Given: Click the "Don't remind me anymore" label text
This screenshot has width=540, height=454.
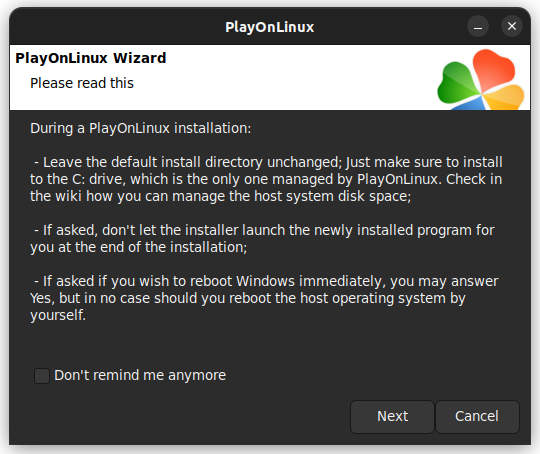Looking at the screenshot, I should pos(140,375).
